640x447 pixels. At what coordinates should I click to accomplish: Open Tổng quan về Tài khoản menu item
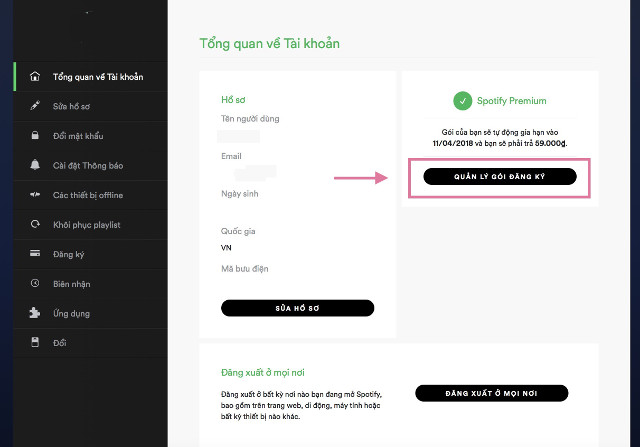click(x=97, y=76)
